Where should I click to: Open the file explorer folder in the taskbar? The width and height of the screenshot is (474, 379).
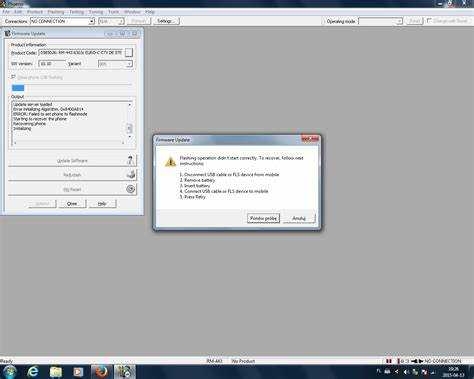[56, 372]
